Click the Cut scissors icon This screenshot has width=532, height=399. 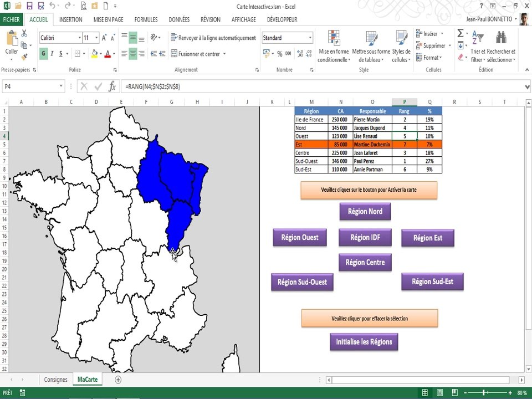click(24, 33)
